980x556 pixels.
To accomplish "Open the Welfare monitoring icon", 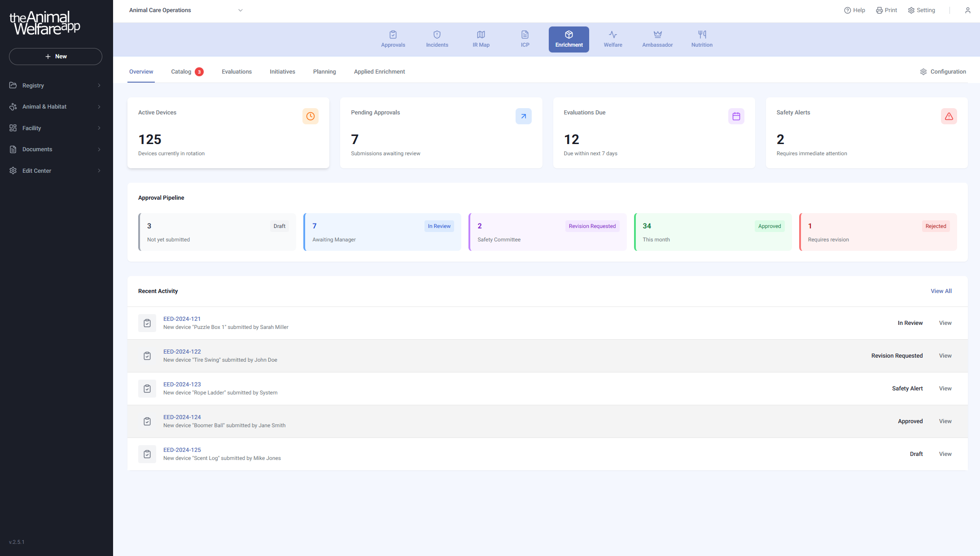I will point(613,34).
